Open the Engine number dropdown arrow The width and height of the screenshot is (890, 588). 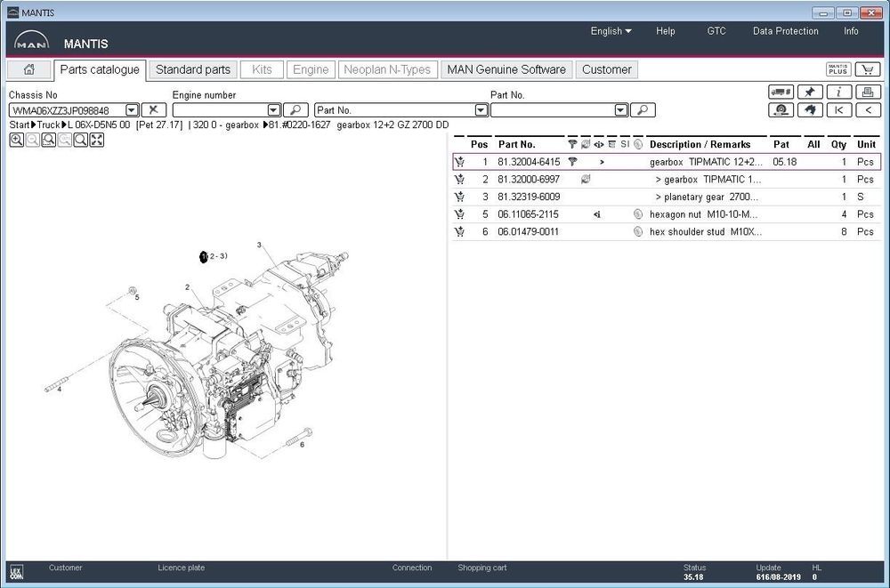tap(273, 110)
